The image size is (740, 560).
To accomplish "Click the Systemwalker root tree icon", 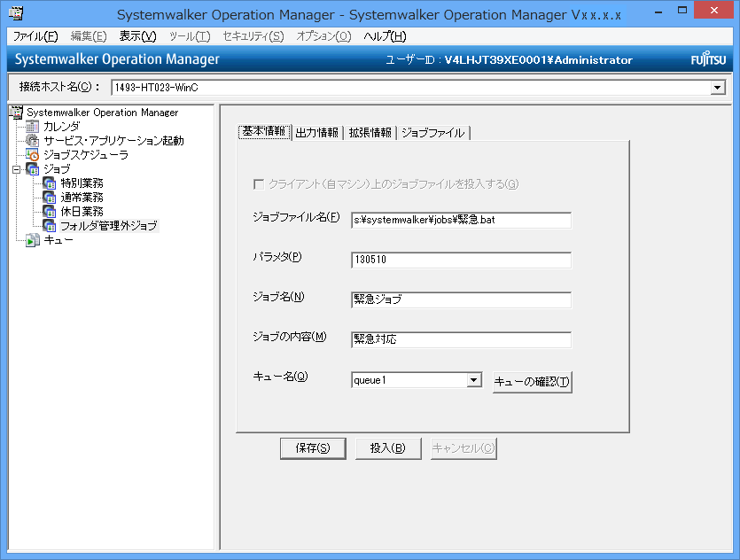I will [x=16, y=113].
